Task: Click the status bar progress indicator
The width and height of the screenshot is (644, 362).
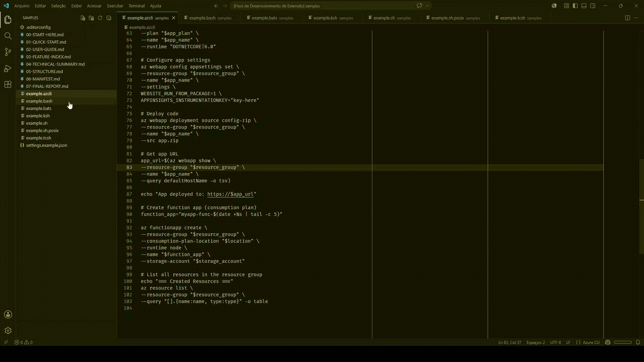Action: coord(623,342)
